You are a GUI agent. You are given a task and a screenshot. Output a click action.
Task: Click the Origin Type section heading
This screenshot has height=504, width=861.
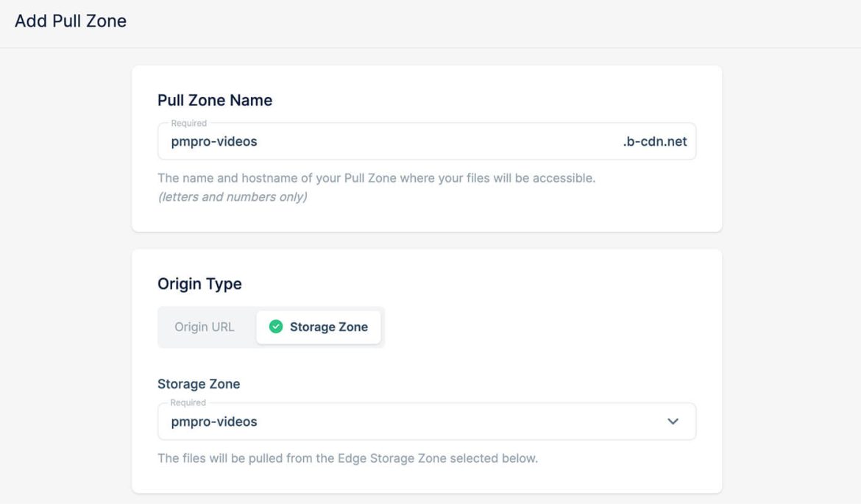tap(199, 283)
